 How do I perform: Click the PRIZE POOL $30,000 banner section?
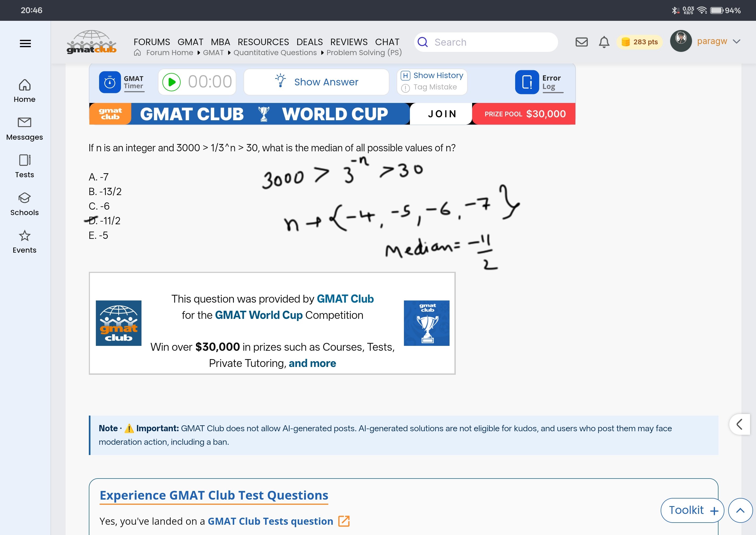point(524,114)
